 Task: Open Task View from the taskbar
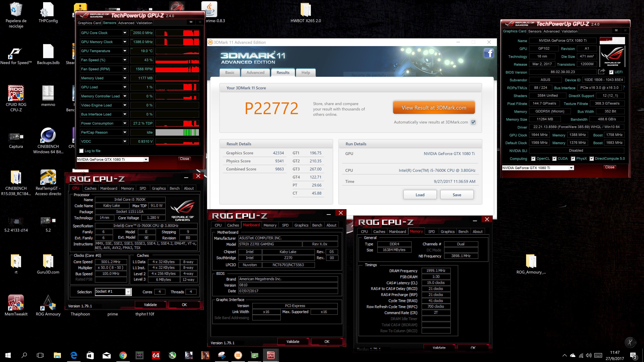pyautogui.click(x=40, y=355)
